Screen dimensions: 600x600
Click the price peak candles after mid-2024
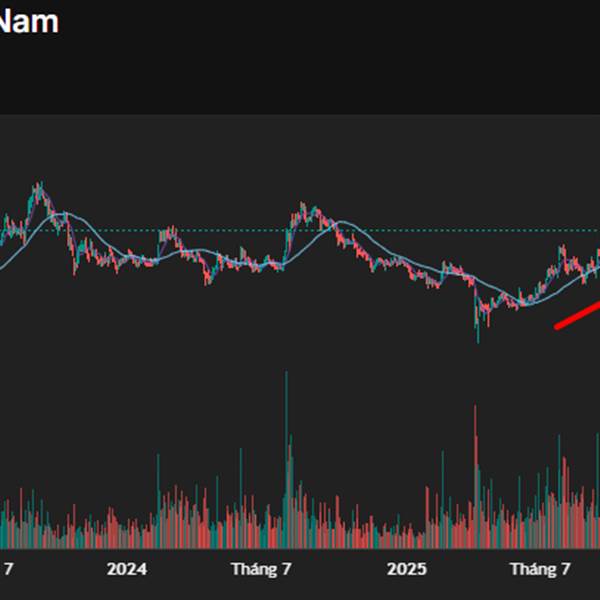302,210
